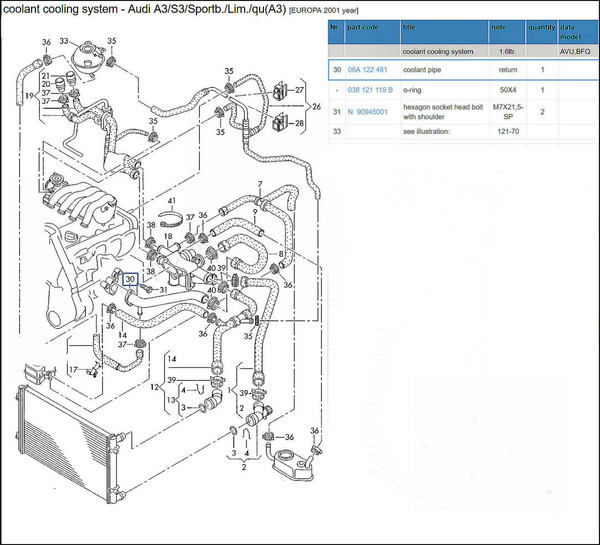Click the 'quantity' column header

click(x=541, y=28)
